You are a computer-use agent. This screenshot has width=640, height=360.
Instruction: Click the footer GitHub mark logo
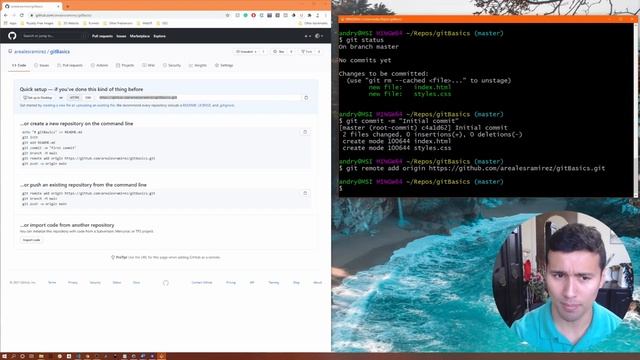coord(166,283)
